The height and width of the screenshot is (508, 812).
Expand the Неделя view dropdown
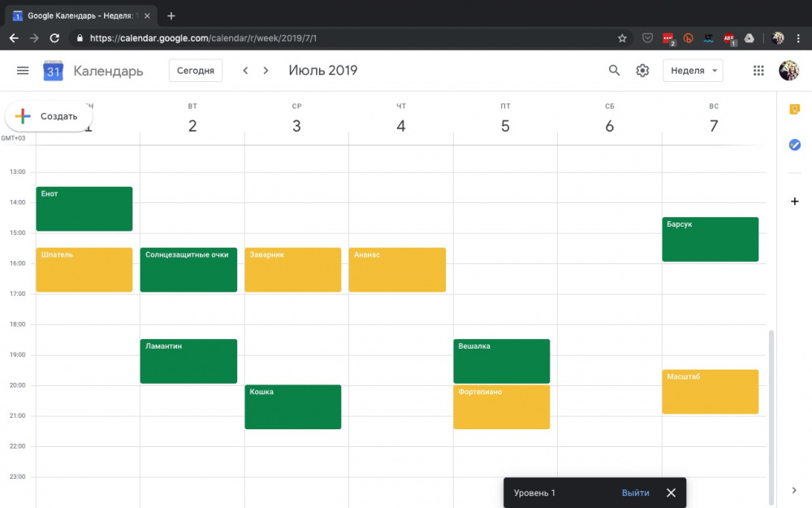pyautogui.click(x=693, y=71)
